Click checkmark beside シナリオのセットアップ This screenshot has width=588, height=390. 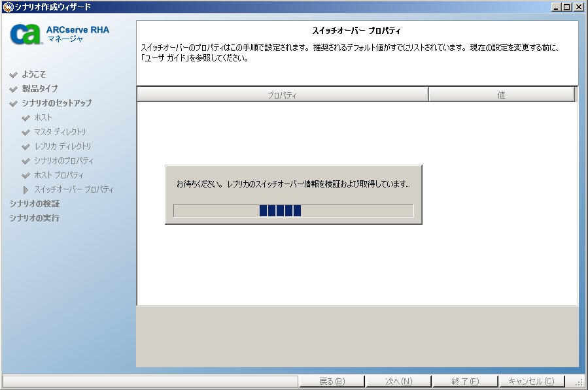[14, 103]
